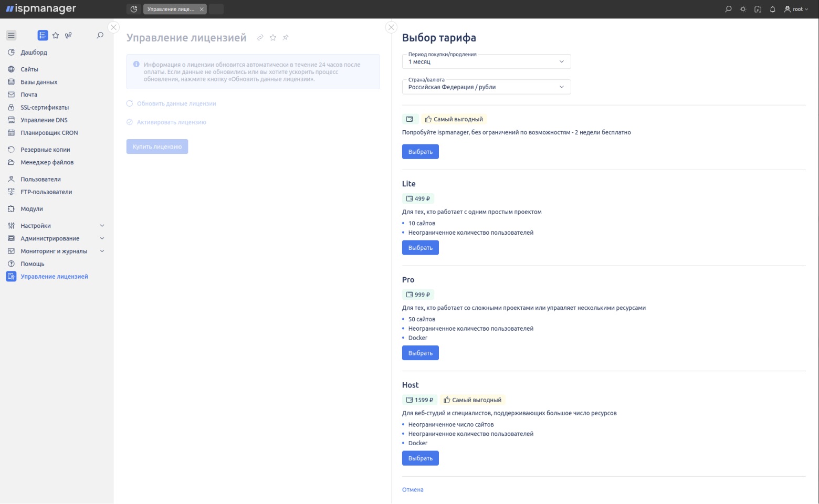Select the Lite tariff with Выбрать button

420,247
